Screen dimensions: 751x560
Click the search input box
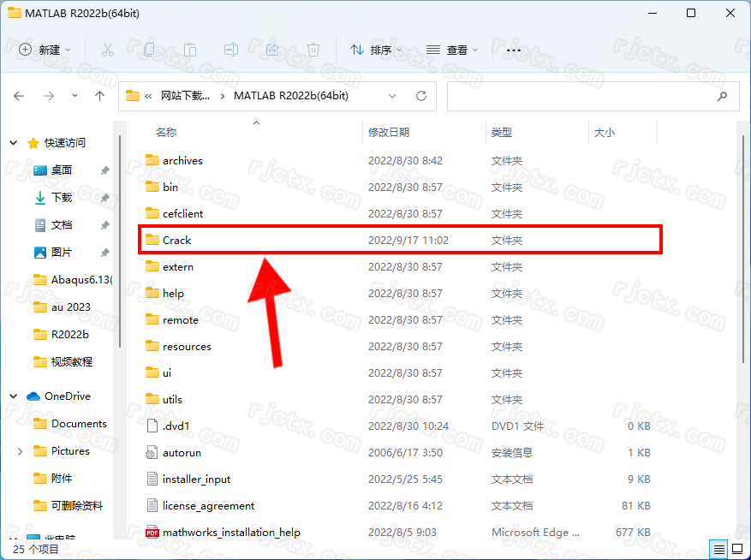(x=582, y=97)
